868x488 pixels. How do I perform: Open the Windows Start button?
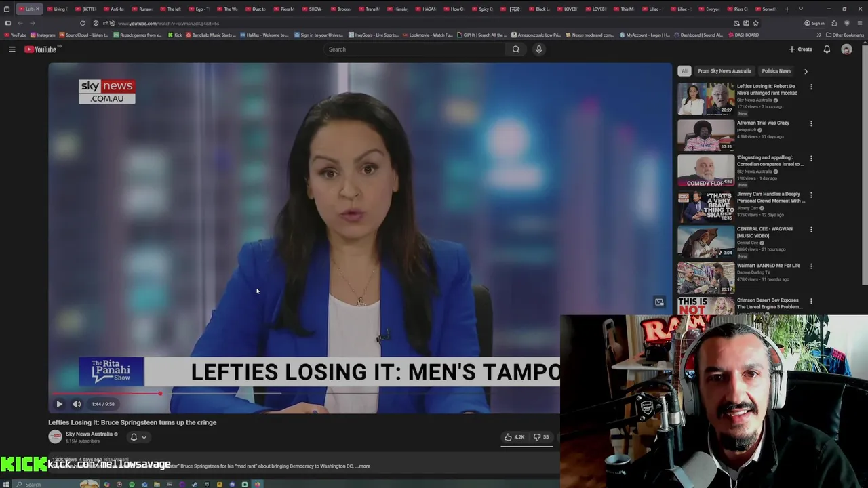(x=6, y=484)
